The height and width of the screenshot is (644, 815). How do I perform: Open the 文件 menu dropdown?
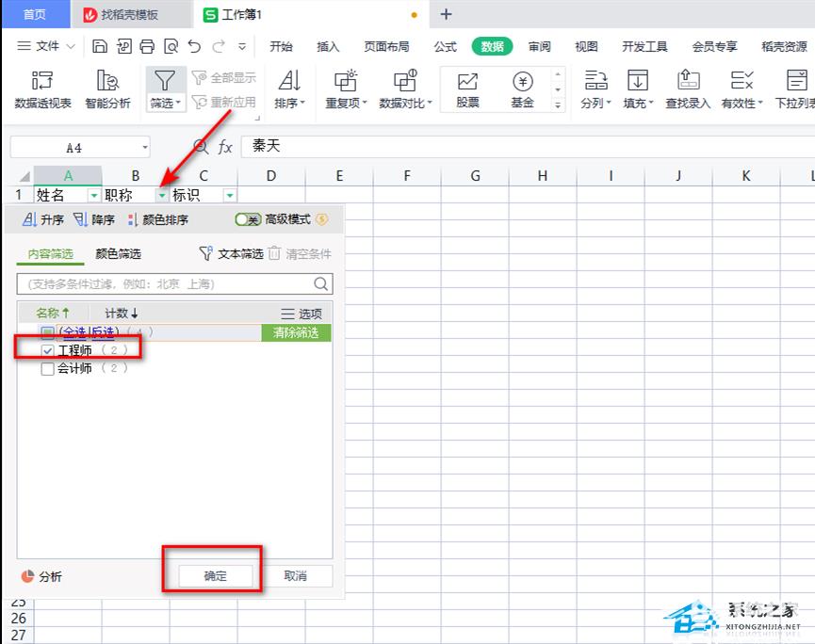(46, 46)
